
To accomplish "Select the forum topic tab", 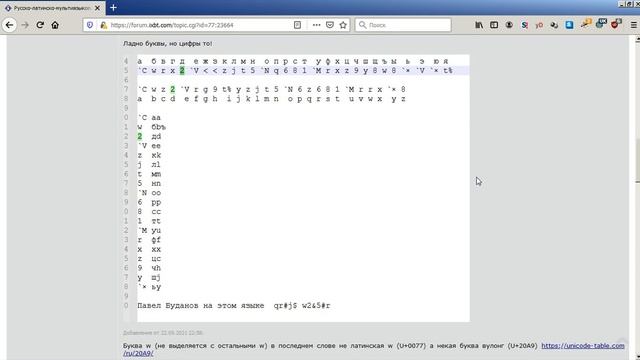I will [52, 8].
